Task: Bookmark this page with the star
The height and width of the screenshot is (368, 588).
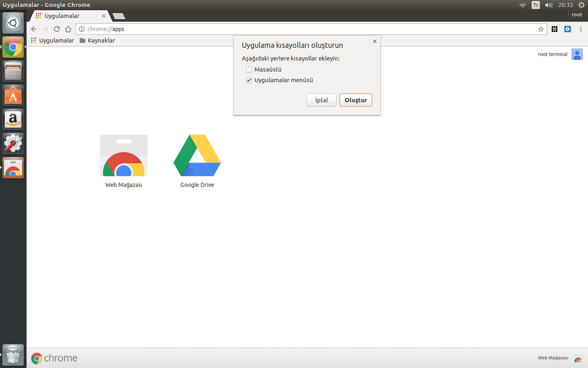Action: click(x=541, y=29)
